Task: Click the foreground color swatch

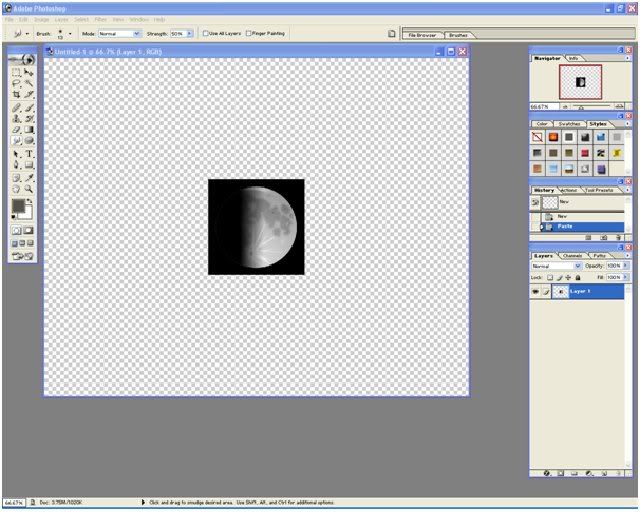Action: pyautogui.click(x=18, y=205)
